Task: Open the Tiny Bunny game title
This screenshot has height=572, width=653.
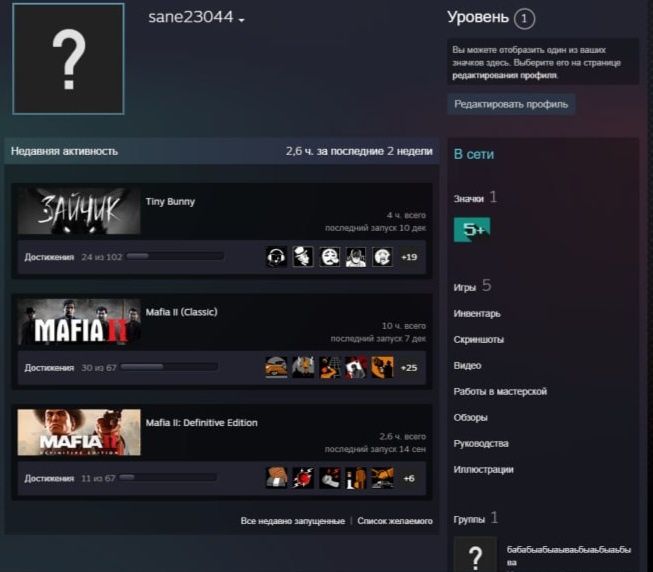Action: 170,201
